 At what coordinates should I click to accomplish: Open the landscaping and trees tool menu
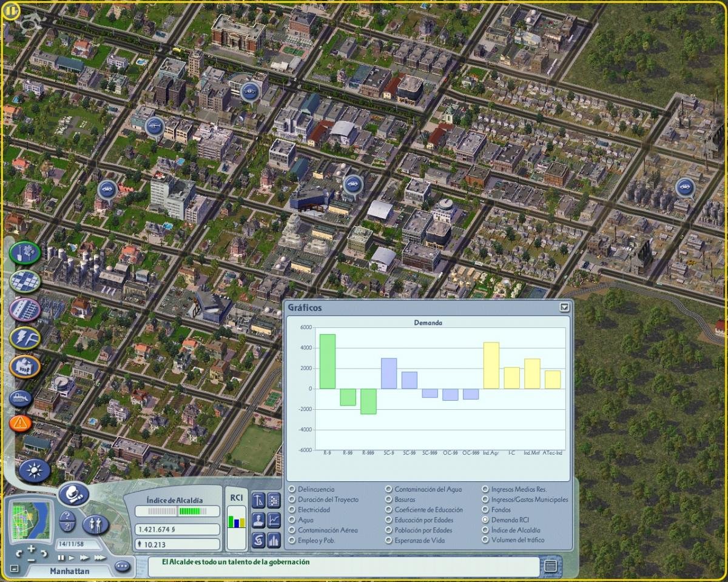(x=25, y=252)
